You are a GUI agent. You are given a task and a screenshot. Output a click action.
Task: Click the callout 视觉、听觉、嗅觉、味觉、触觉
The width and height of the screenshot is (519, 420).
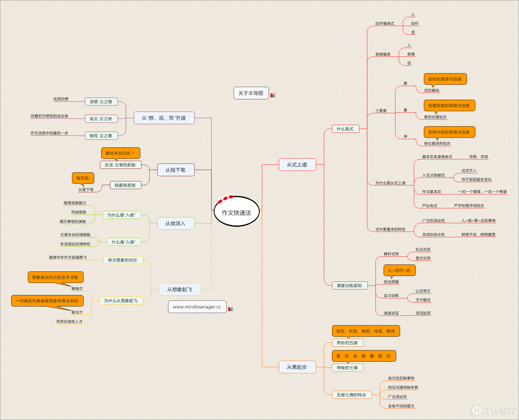coord(366,331)
